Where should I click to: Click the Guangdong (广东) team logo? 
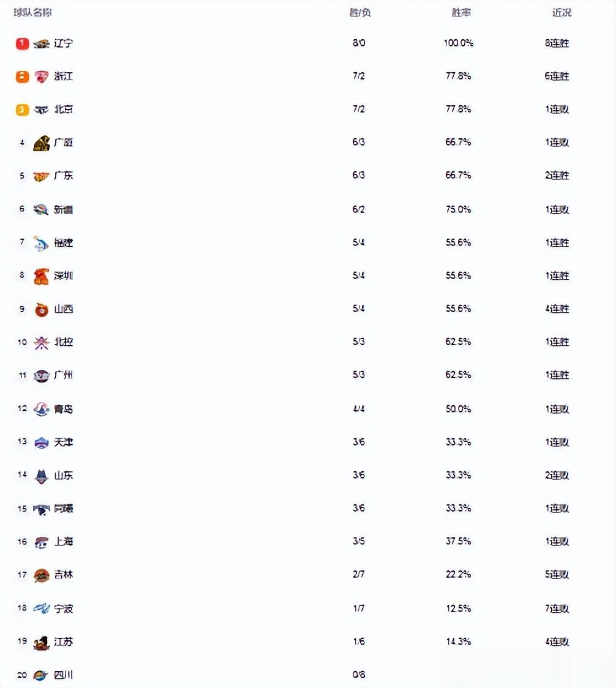coord(41,176)
